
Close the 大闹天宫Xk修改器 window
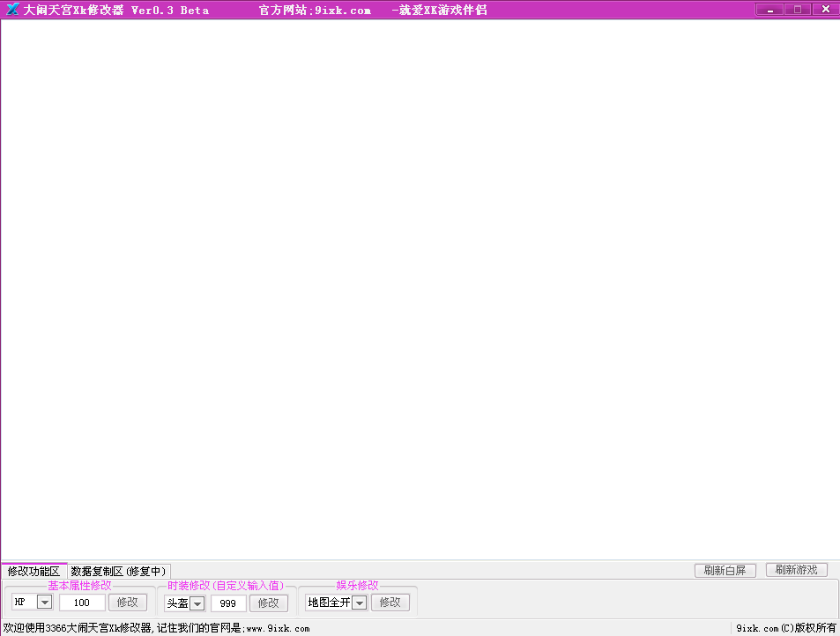tap(825, 10)
